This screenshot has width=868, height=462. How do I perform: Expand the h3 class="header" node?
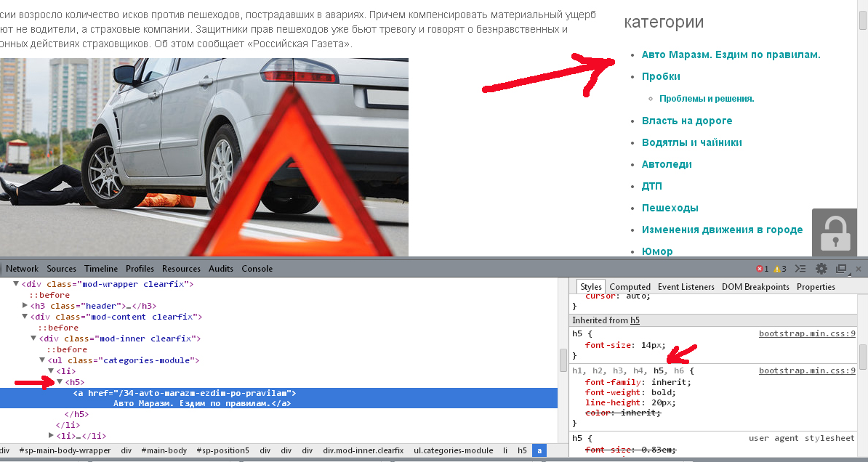(x=26, y=306)
